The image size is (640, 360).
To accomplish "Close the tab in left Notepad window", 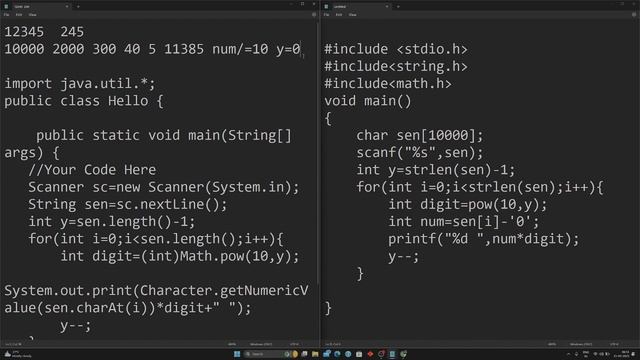I will (67, 7).
